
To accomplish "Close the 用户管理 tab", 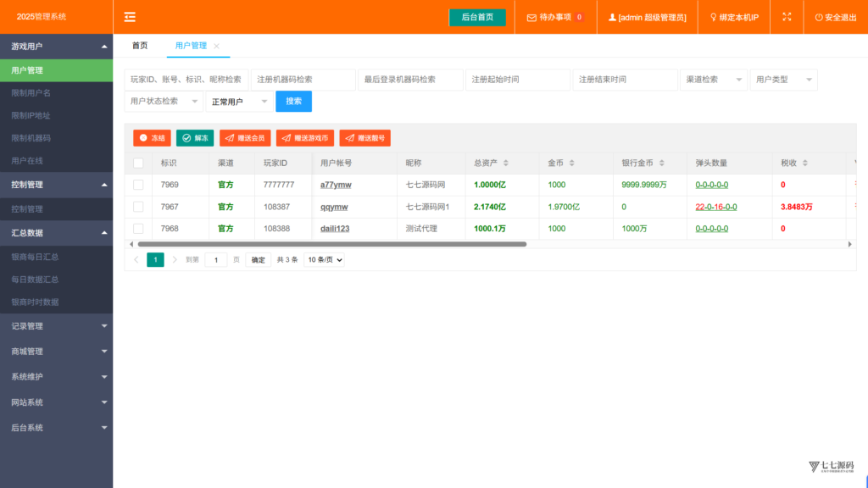I will [x=216, y=46].
